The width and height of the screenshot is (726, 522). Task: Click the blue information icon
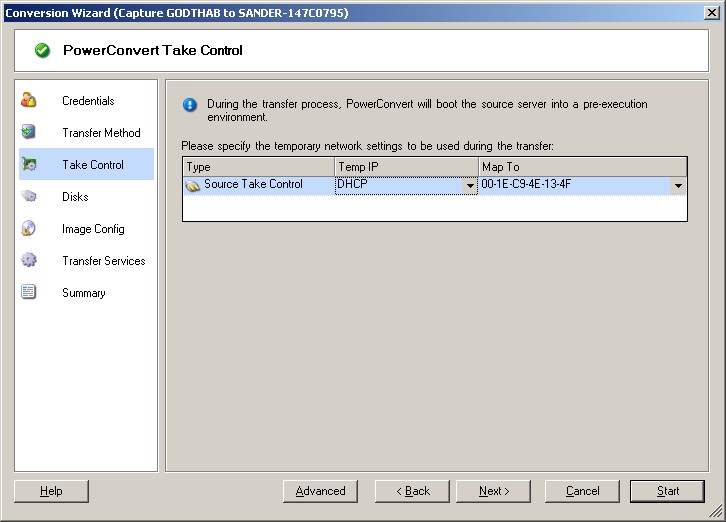(x=190, y=104)
